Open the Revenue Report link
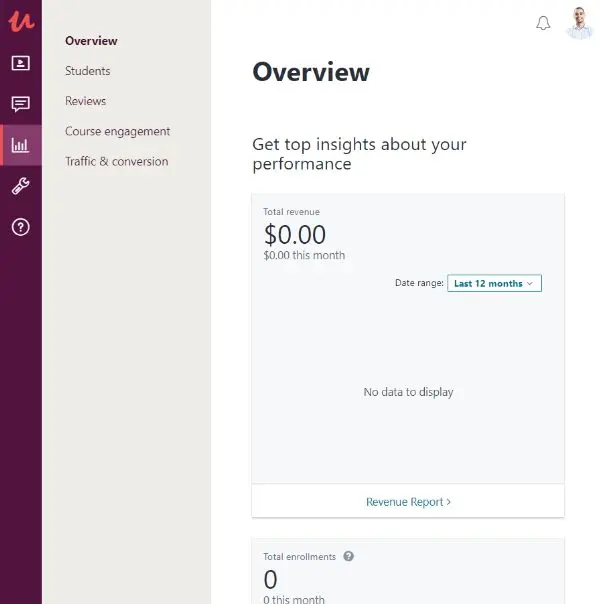The height and width of the screenshot is (604, 600). click(x=408, y=502)
